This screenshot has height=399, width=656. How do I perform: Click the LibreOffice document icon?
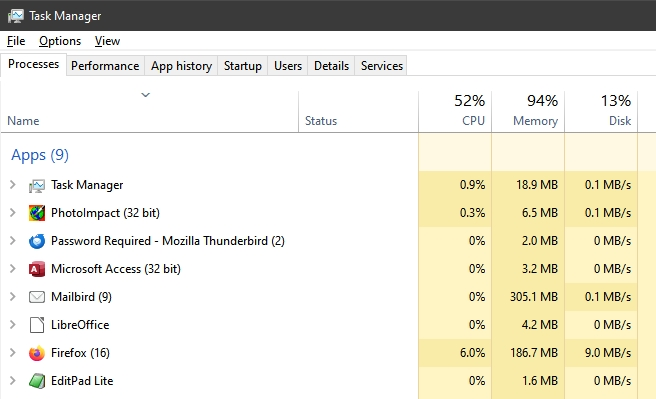tap(37, 325)
